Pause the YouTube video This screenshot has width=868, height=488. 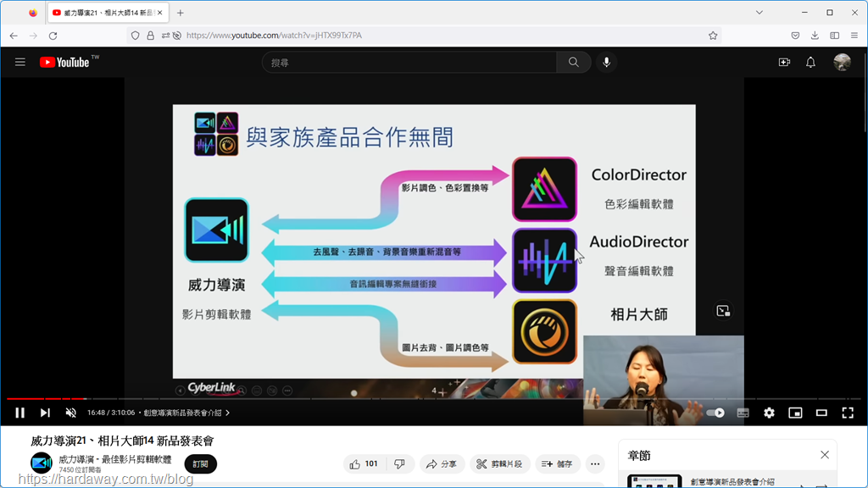[20, 413]
